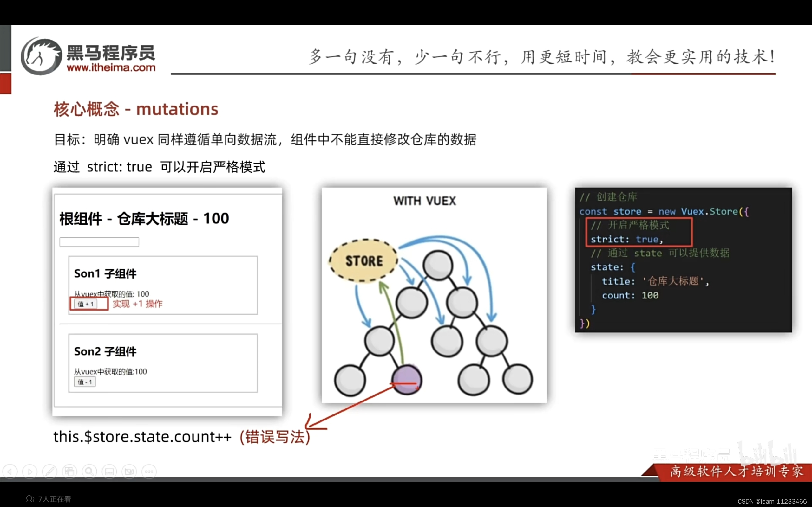This screenshot has width=812, height=507.
Task: Click the www.itheima.com link text
Action: click(x=111, y=68)
